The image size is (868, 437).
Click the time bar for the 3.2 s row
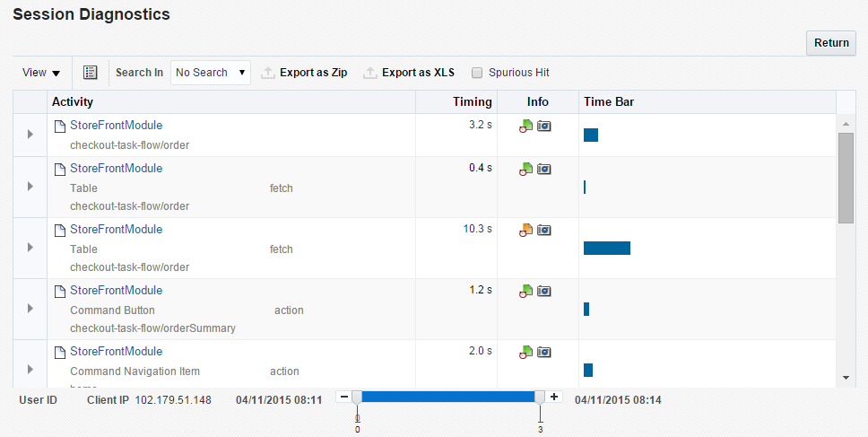591,135
